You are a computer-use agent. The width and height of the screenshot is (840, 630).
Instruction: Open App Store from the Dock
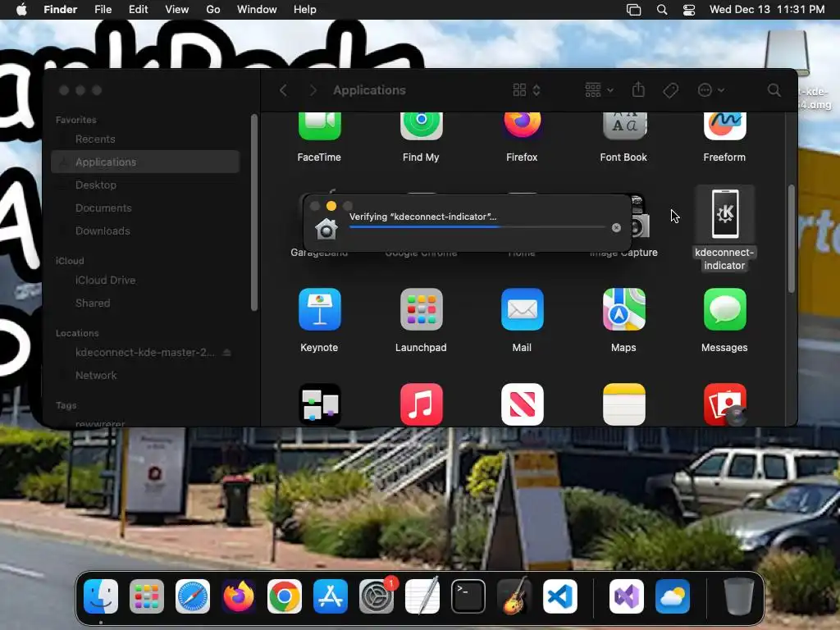tap(331, 596)
